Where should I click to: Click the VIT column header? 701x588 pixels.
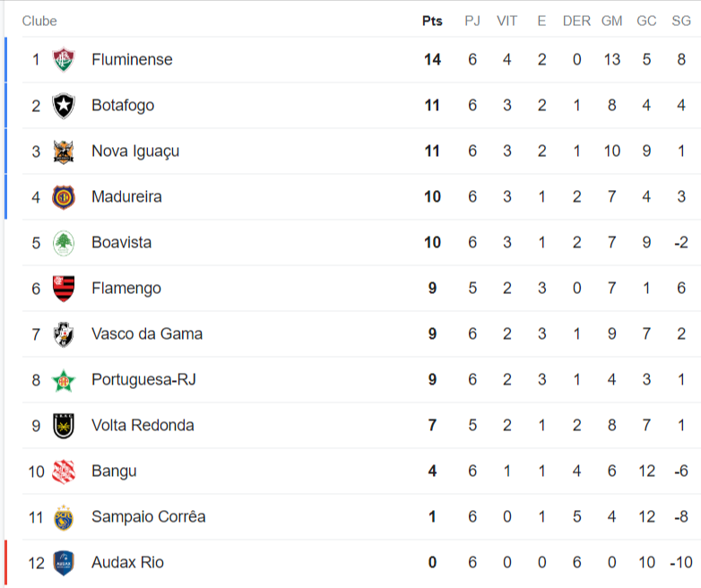coord(506,21)
